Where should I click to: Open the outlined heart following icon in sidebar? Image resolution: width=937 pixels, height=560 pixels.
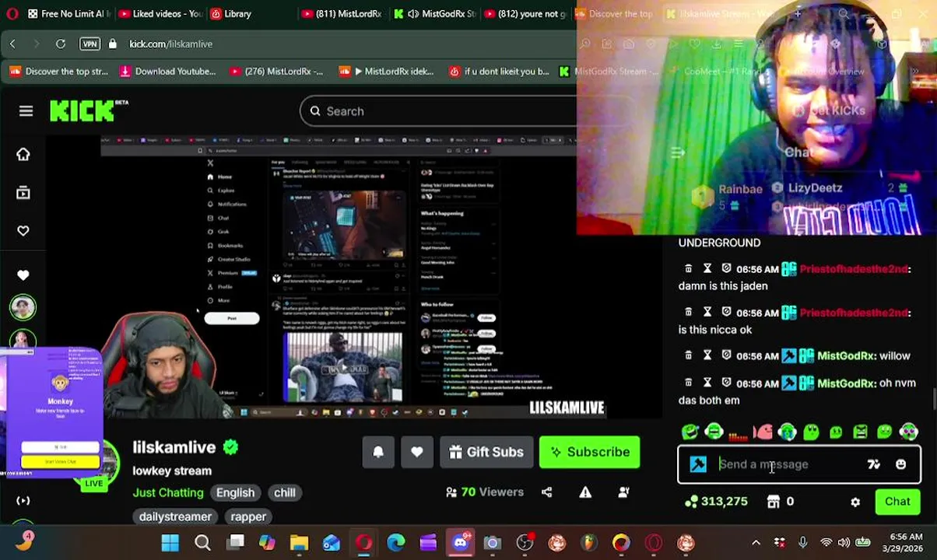(23, 230)
